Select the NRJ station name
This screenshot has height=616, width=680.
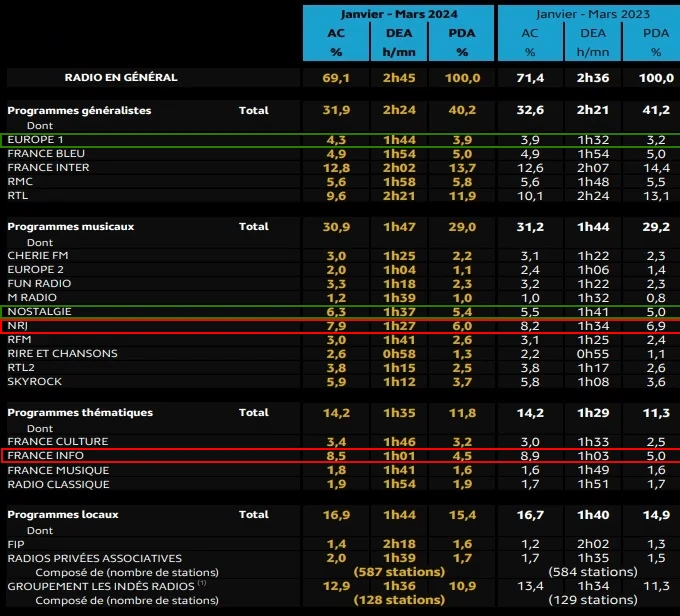[x=19, y=326]
